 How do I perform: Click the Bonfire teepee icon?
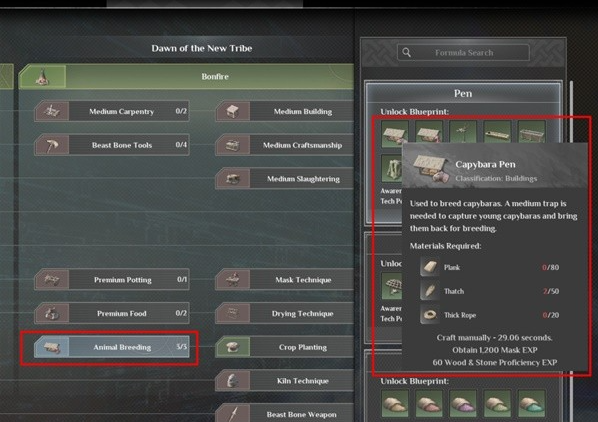(43, 76)
